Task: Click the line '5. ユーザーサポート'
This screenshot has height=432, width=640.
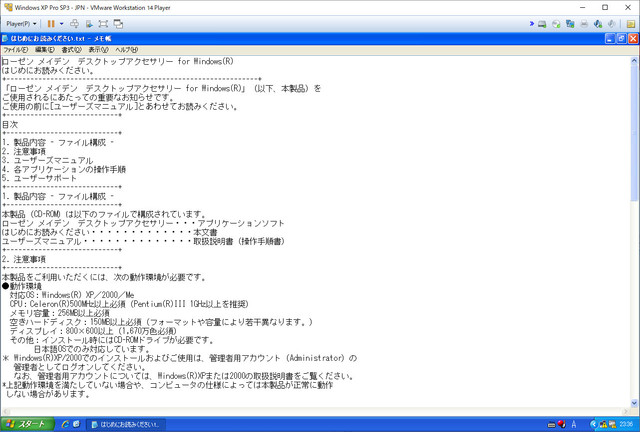Action: pos(39,178)
